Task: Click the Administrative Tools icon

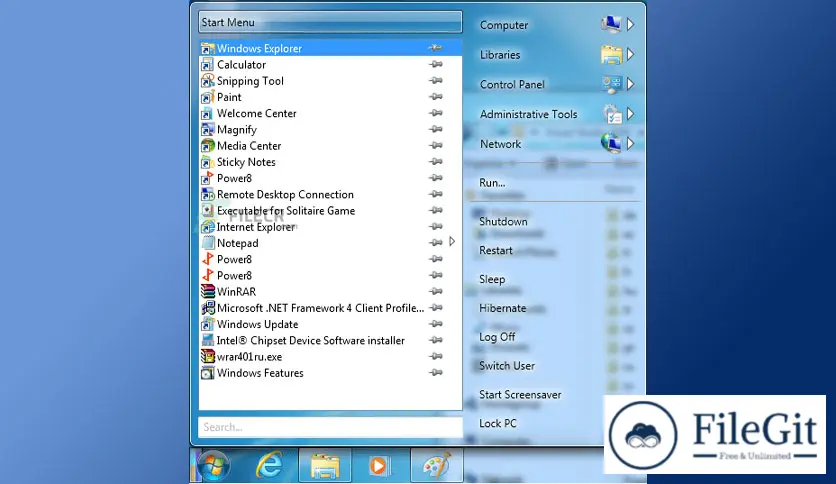Action: tap(611, 114)
